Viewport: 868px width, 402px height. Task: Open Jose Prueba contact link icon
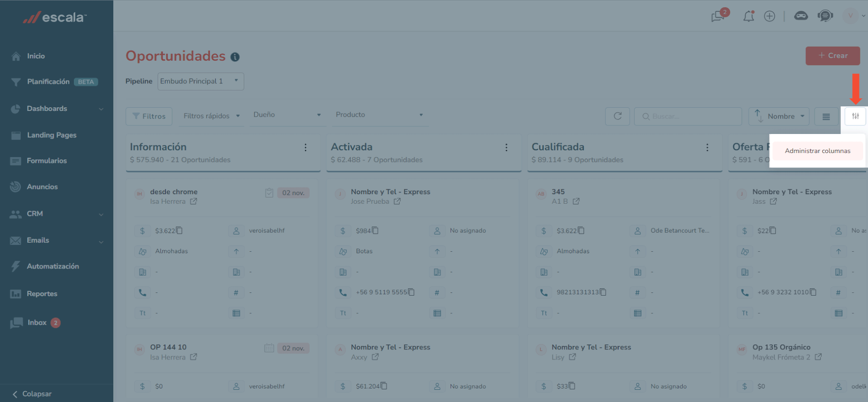(x=397, y=201)
